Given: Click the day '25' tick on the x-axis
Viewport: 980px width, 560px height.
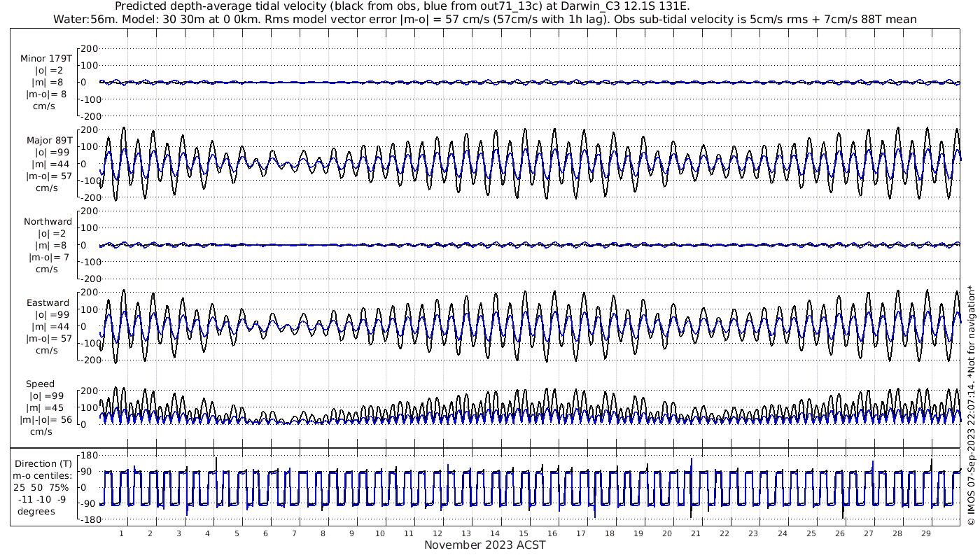Looking at the screenshot, I should click(x=811, y=533).
